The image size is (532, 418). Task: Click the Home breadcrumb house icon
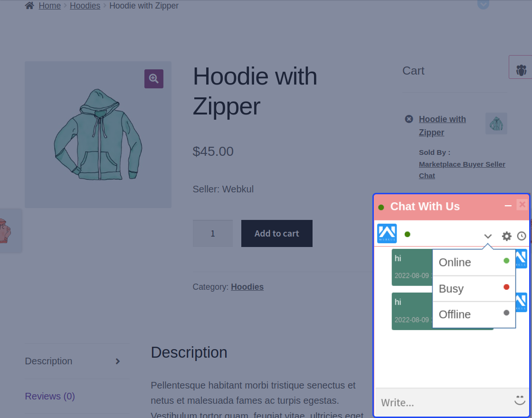(29, 5)
